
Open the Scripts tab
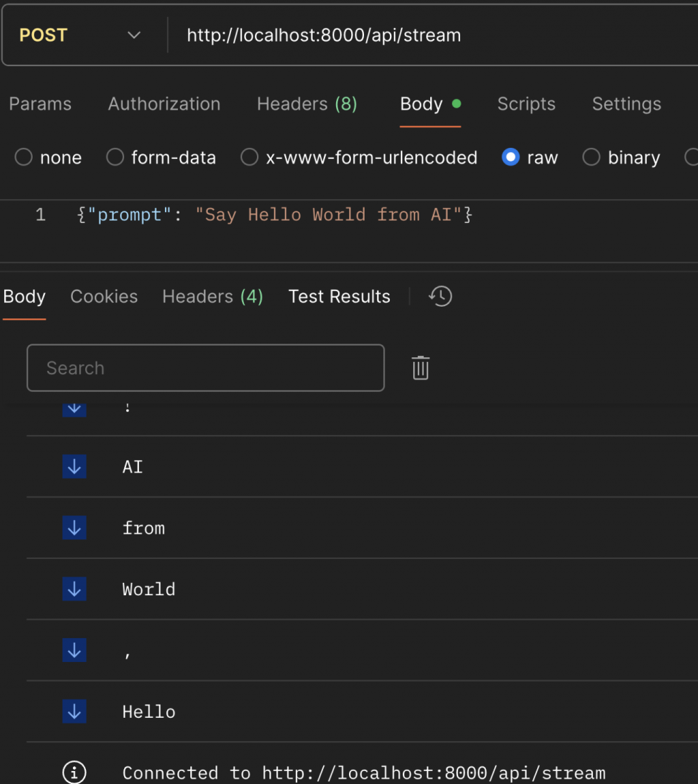click(526, 104)
